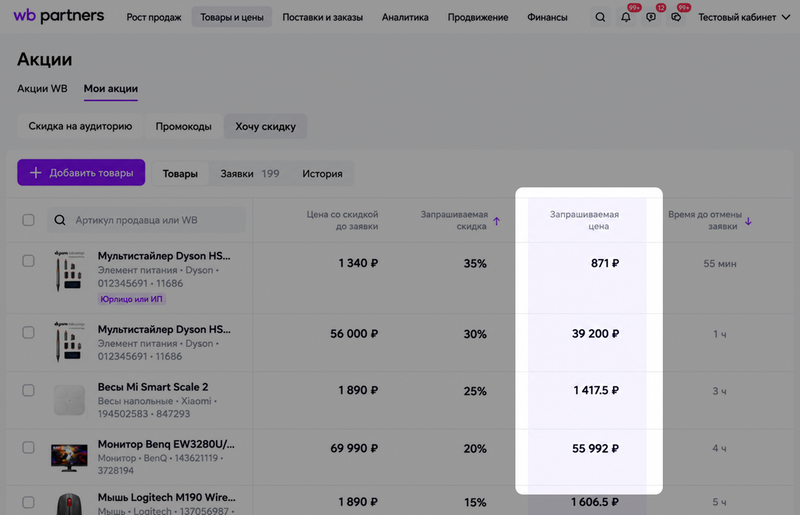
Task: Click the wb partners logo
Action: 59,16
